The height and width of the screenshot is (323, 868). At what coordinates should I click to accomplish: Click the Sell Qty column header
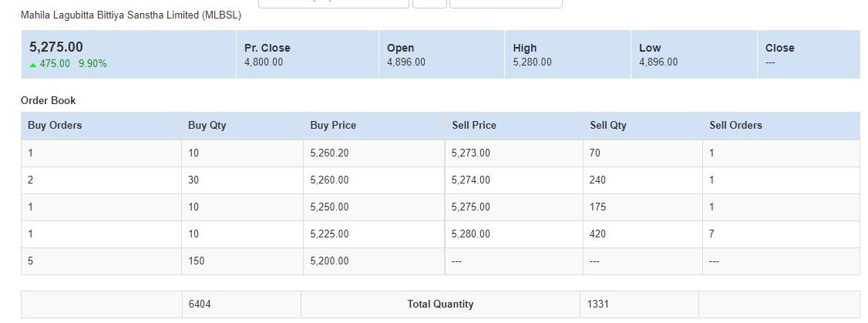[608, 125]
